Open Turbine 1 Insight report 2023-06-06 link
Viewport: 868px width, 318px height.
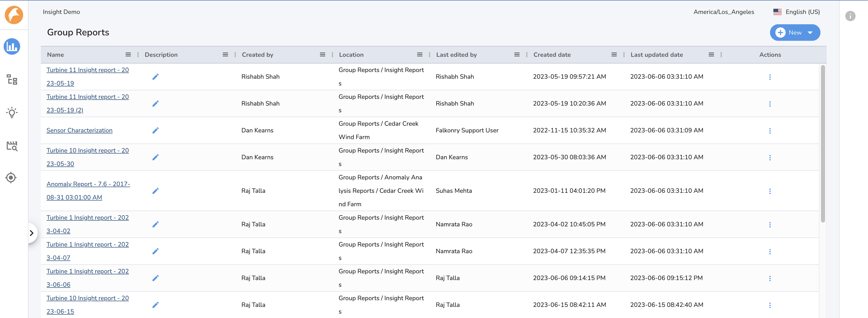(x=88, y=278)
